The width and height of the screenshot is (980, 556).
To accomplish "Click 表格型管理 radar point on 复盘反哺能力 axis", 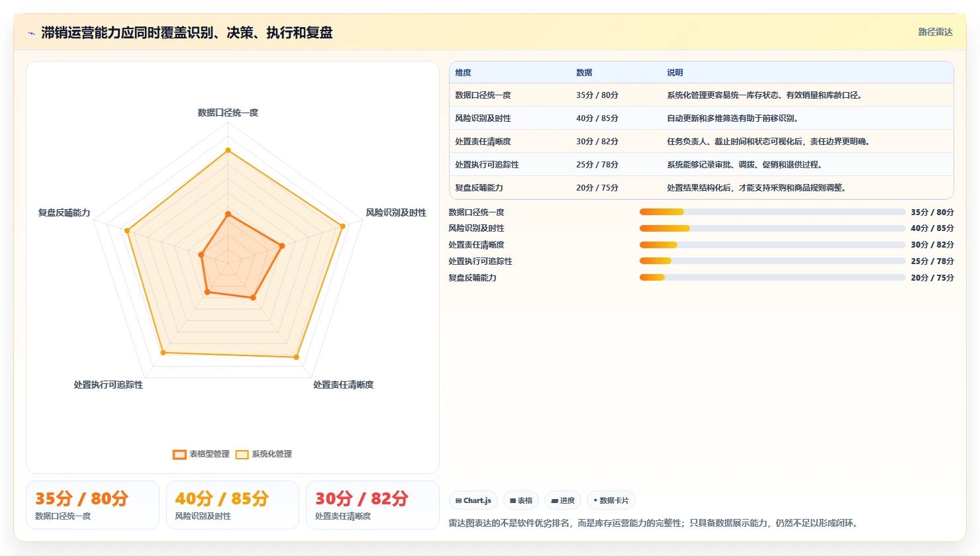I will [x=201, y=255].
